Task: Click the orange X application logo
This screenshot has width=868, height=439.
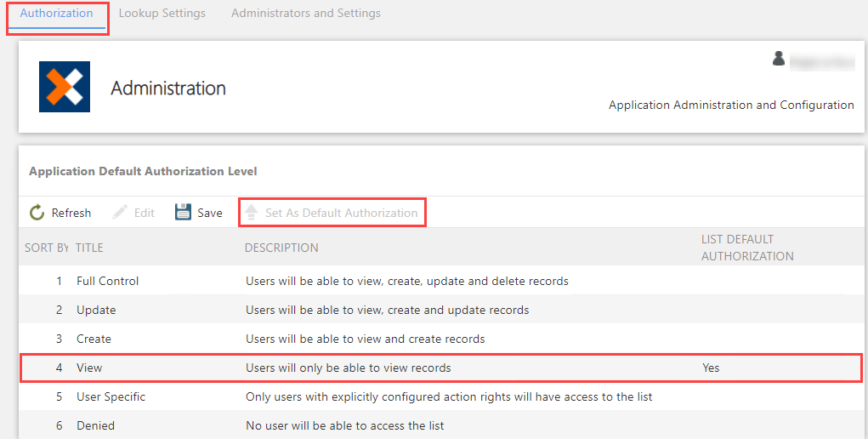Action: pyautogui.click(x=65, y=87)
